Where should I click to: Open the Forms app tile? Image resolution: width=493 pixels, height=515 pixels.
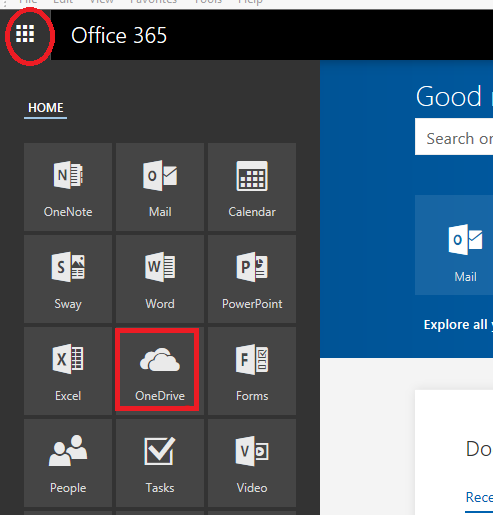(252, 371)
